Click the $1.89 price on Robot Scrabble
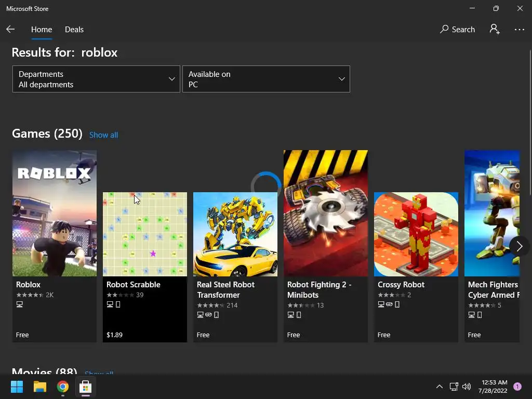Viewport: 532px width, 399px height. click(114, 335)
